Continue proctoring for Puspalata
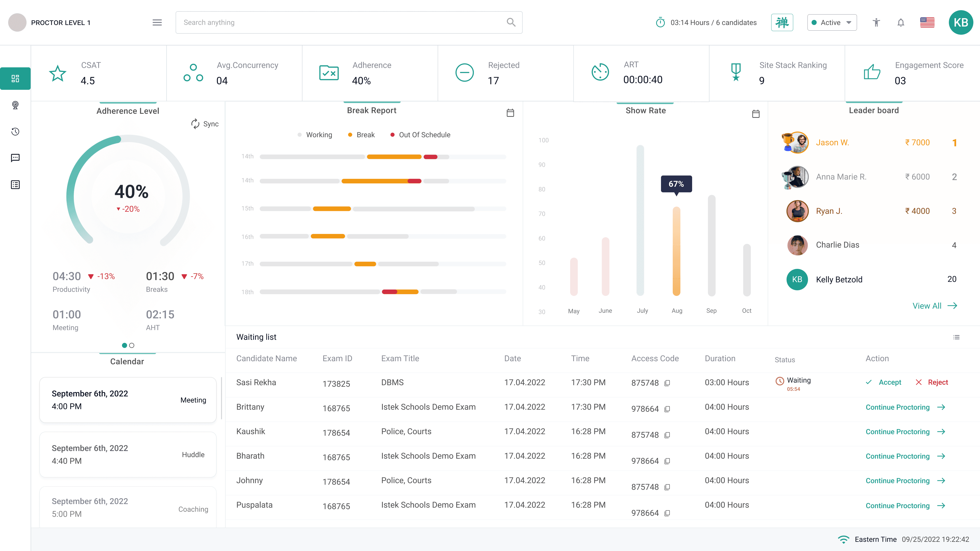The height and width of the screenshot is (551, 980). pos(905,506)
